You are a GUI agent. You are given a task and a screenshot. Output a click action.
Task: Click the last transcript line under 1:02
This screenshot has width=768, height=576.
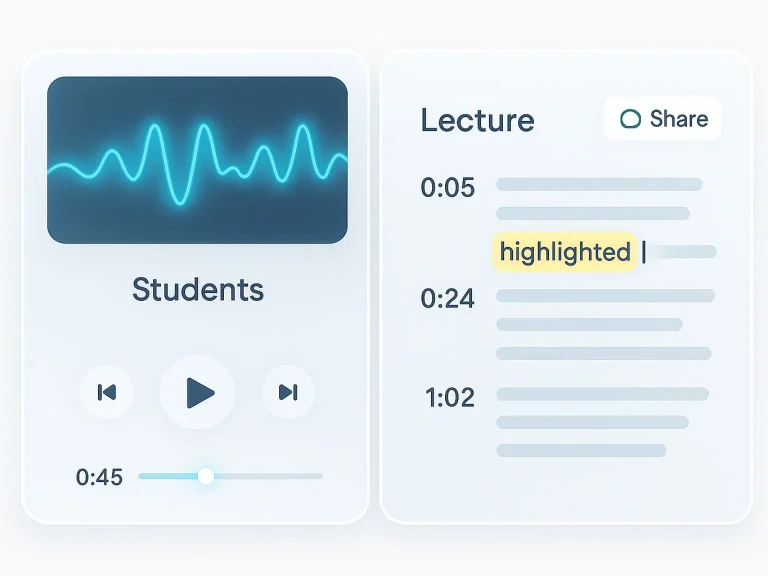tap(581, 450)
